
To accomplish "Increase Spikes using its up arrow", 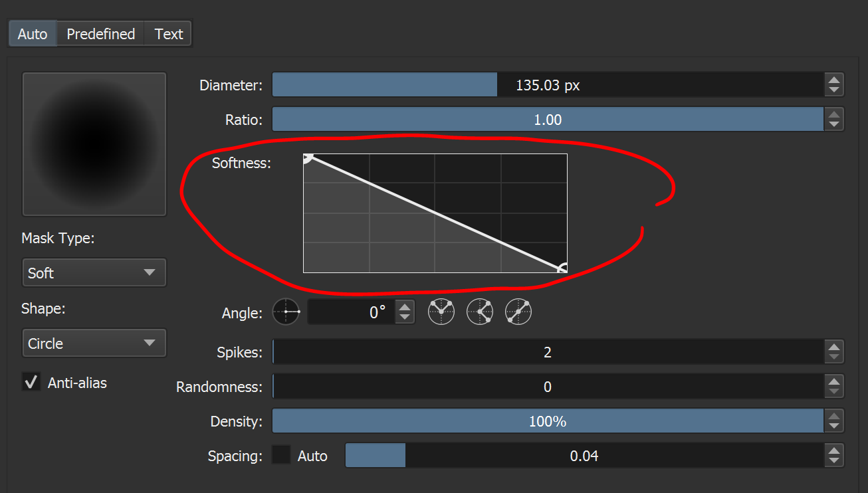I will pos(834,346).
